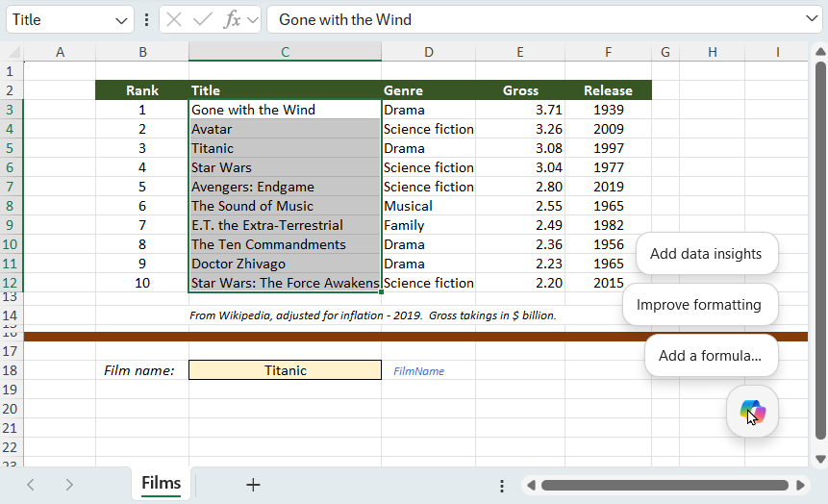Click the vertical scrollbar up arrow
Viewport: 828px width, 504px height.
pyautogui.click(x=820, y=52)
